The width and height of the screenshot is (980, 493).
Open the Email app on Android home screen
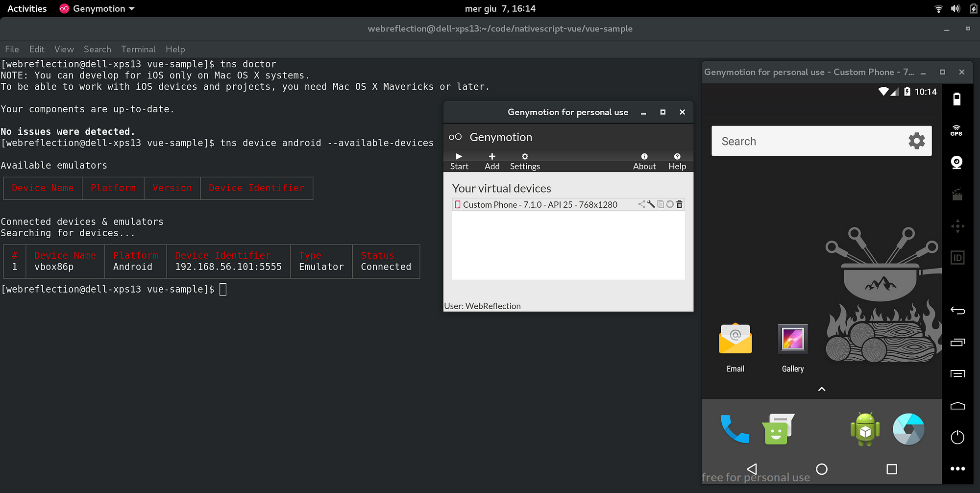pos(735,347)
